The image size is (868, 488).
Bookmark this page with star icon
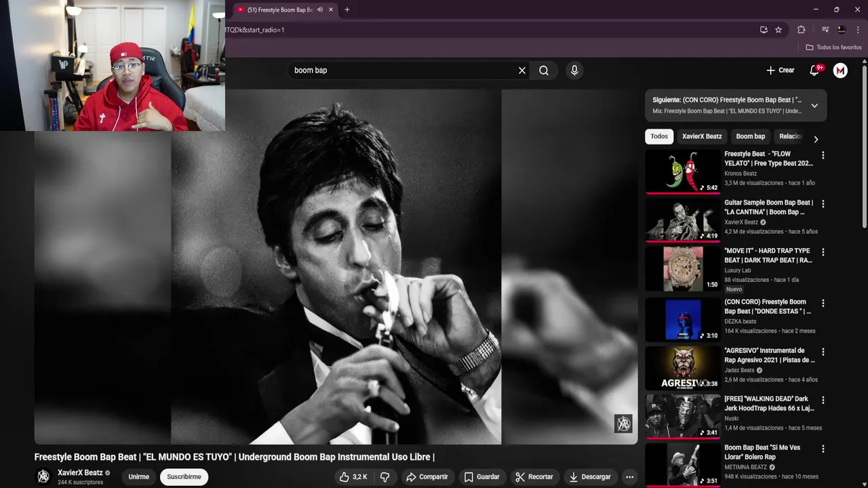(x=778, y=30)
